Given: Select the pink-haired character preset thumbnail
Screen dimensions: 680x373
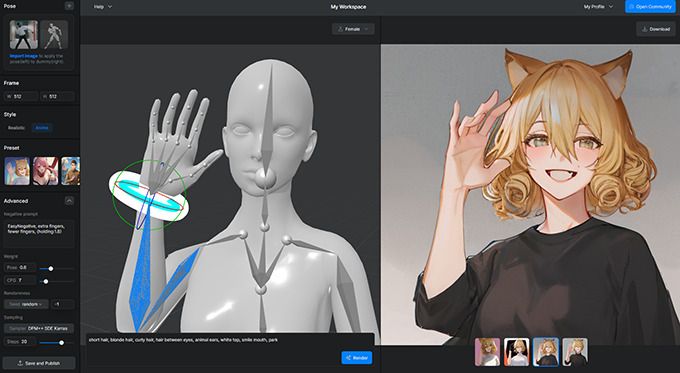Looking at the screenshot, I should point(45,171).
